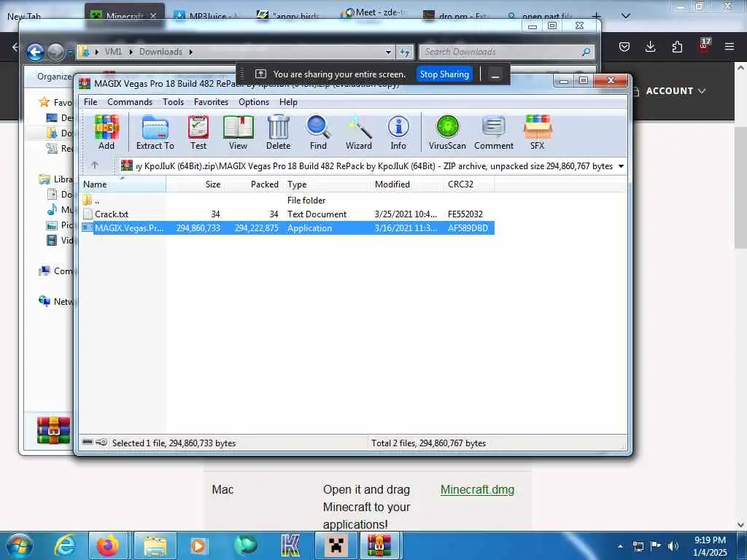Hide the screen sharing notification bar
Screen dimensions: 747x560
(x=495, y=75)
